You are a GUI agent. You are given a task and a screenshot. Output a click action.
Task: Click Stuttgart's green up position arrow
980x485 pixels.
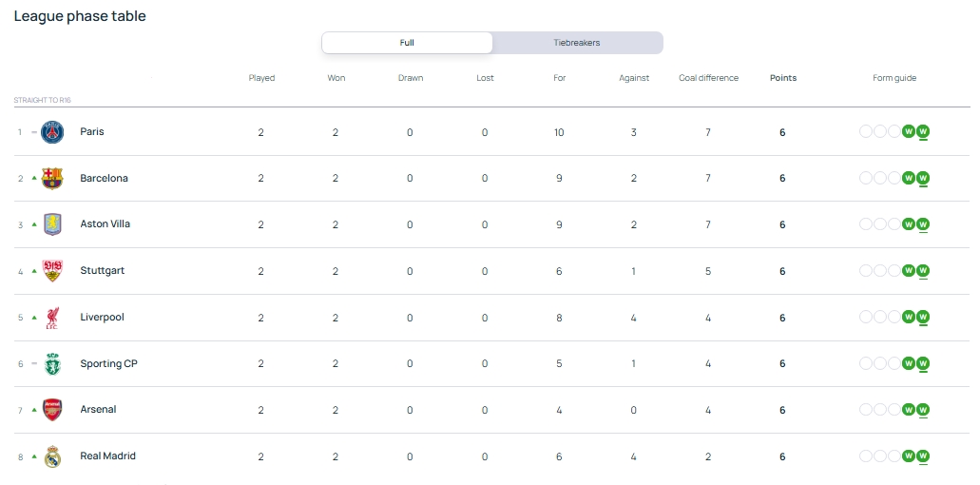pos(34,270)
